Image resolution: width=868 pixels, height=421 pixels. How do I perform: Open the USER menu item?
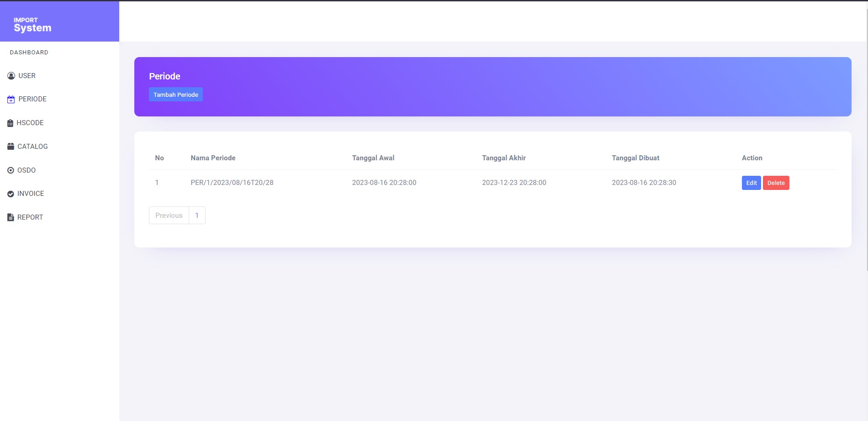(x=27, y=76)
